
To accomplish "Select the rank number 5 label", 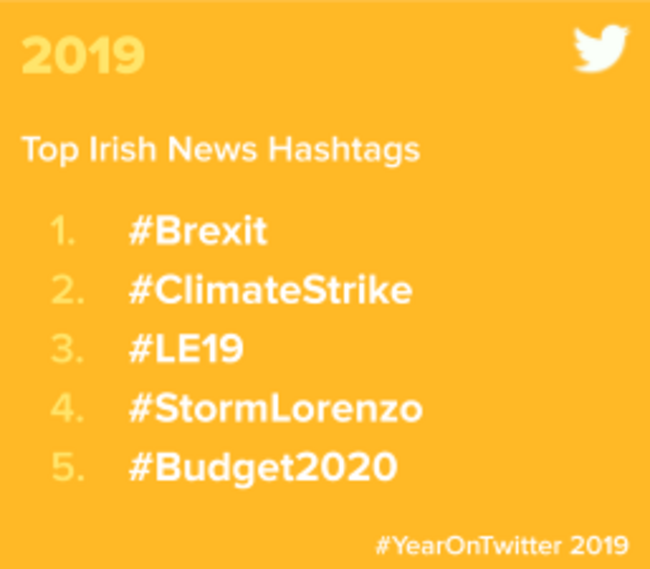I will [x=68, y=467].
